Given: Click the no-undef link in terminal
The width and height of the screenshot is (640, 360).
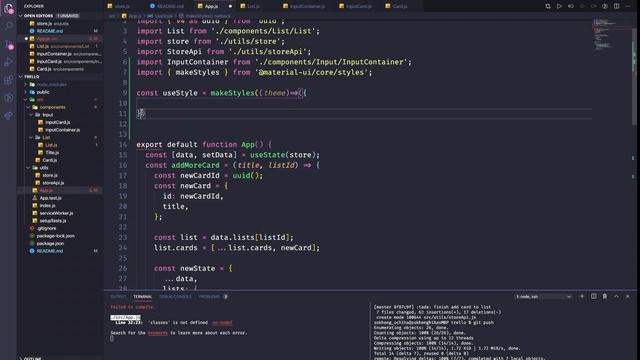Looking at the screenshot, I should coord(222,322).
